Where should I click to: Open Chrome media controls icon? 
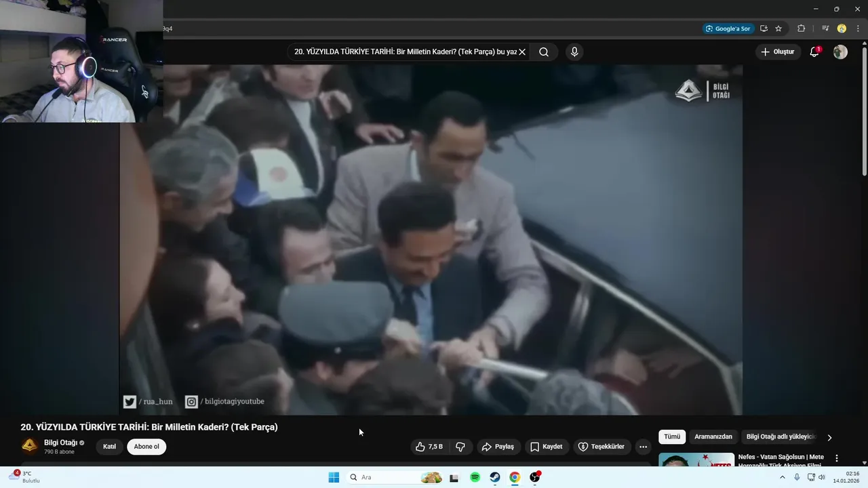point(825,28)
